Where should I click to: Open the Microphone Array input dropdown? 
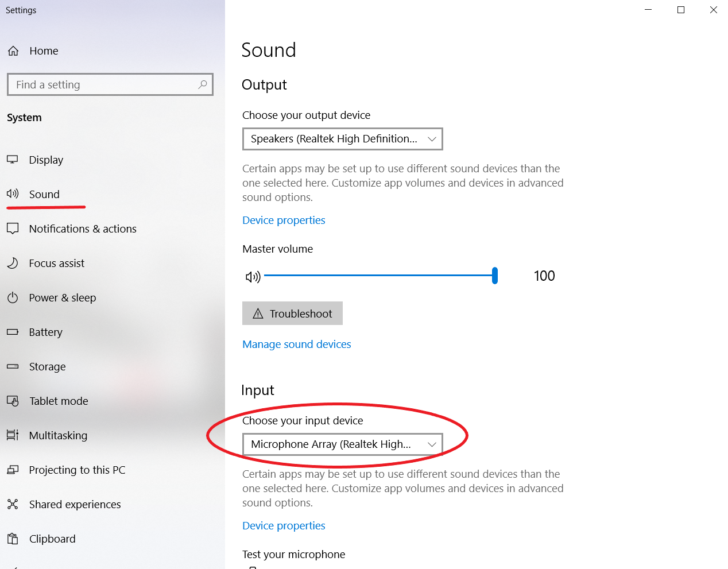coord(343,444)
